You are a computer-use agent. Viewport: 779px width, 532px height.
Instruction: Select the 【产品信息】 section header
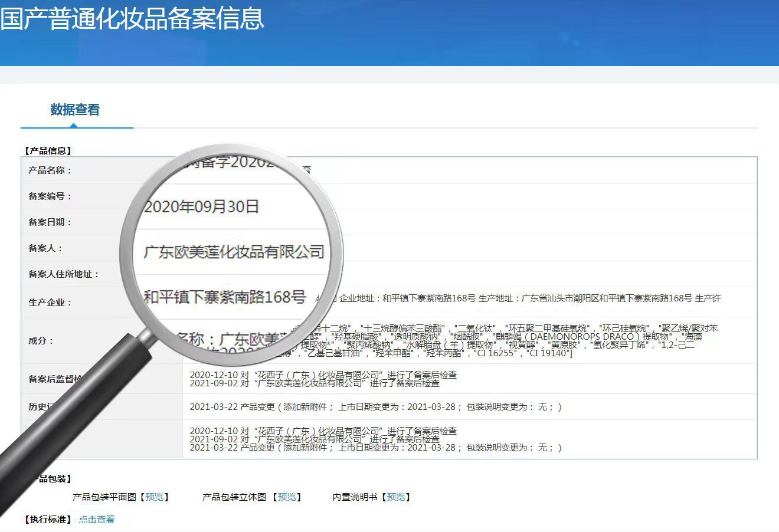(47, 151)
